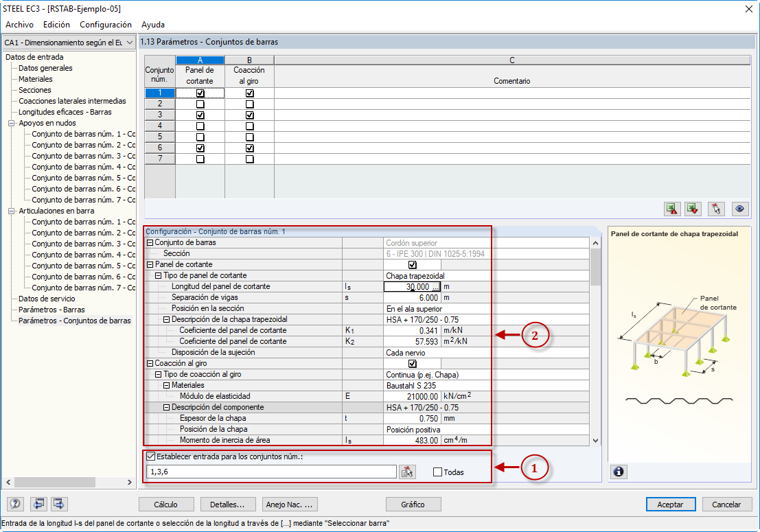Click 'En el ala superior' position value

pos(415,309)
